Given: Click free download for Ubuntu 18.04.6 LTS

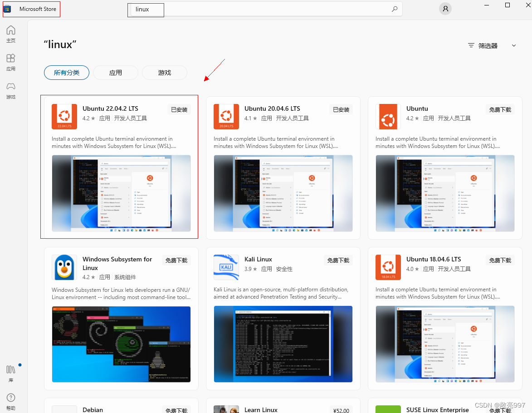Looking at the screenshot, I should 500,261.
